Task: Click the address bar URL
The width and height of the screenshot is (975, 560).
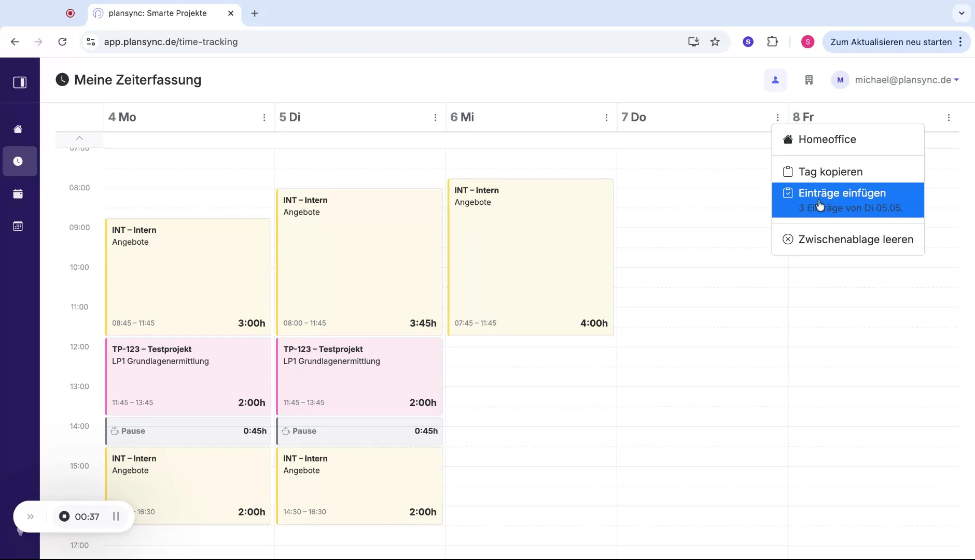Action: point(171,42)
